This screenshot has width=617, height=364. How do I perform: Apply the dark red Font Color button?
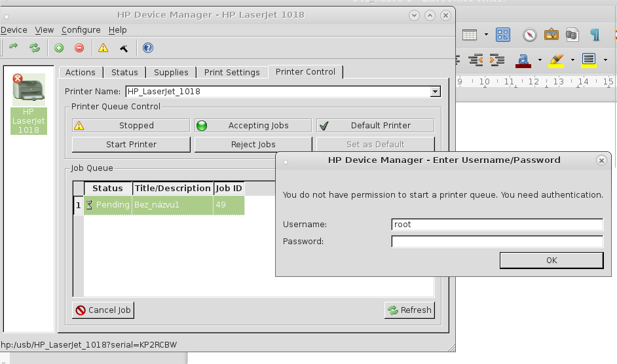[523, 61]
